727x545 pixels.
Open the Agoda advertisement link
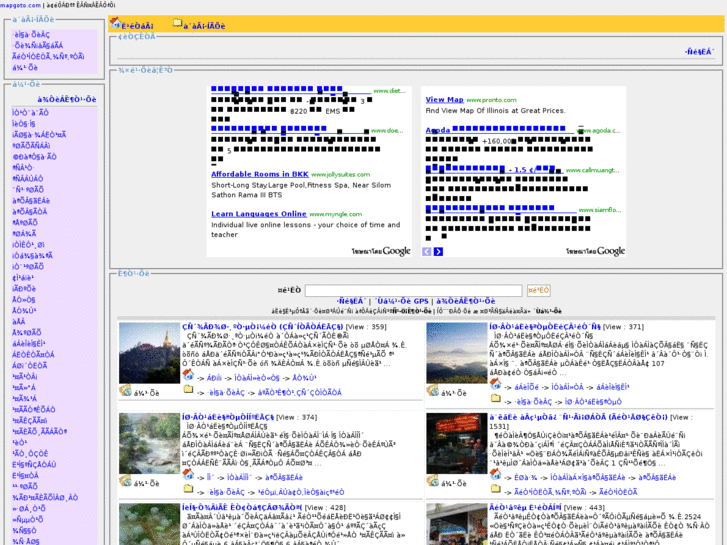438,130
